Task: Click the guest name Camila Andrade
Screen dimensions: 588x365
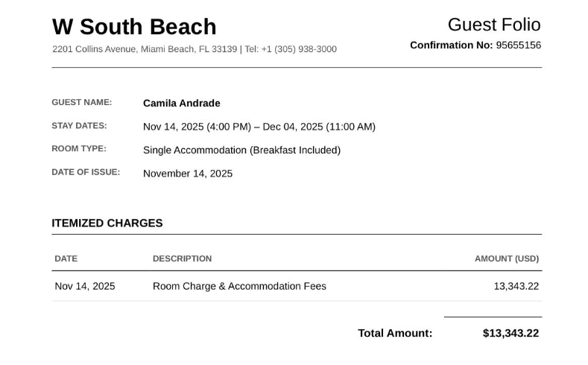Action: (182, 104)
